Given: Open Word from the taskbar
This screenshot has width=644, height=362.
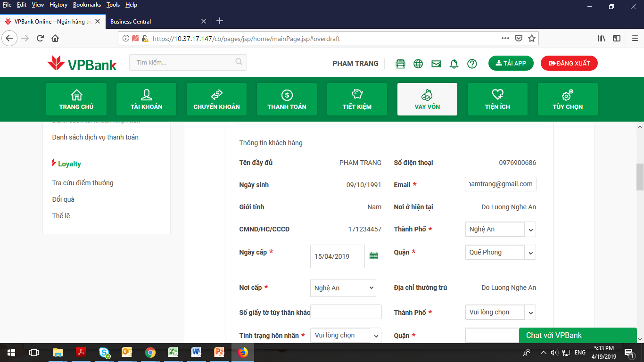Looking at the screenshot, I should click(x=197, y=352).
